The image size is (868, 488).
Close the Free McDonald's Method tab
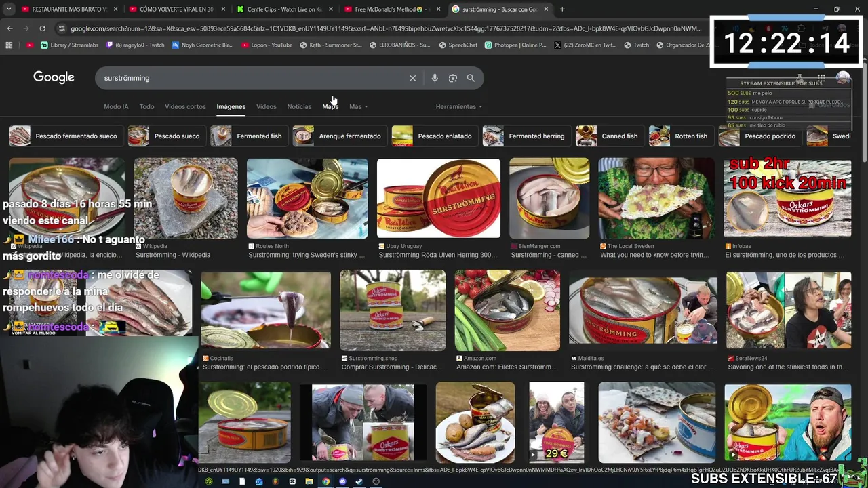click(438, 9)
